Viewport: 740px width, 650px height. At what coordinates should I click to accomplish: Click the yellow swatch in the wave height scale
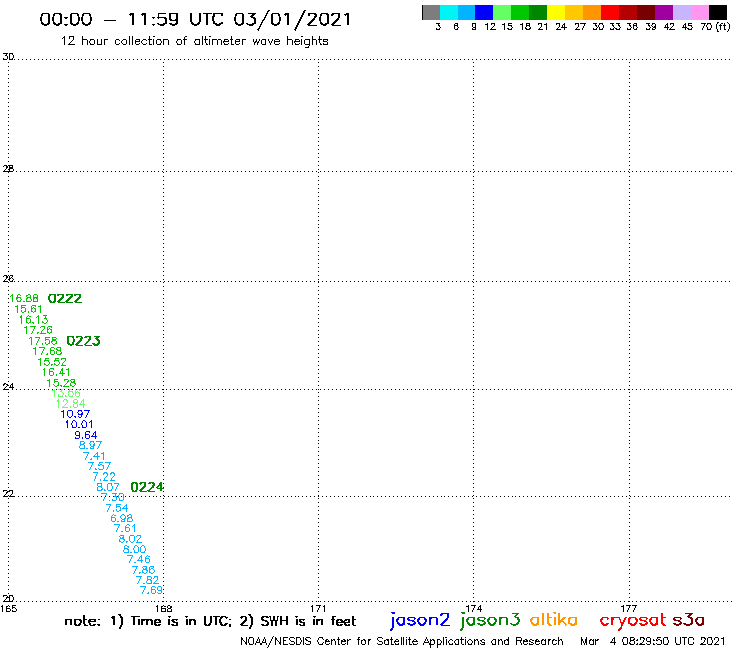click(556, 12)
